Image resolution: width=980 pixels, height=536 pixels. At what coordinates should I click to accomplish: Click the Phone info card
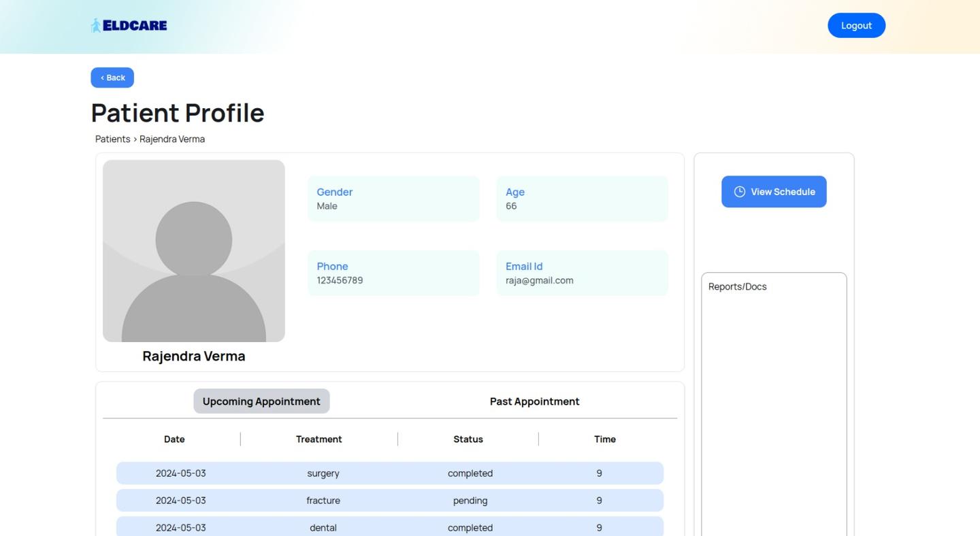(x=393, y=273)
